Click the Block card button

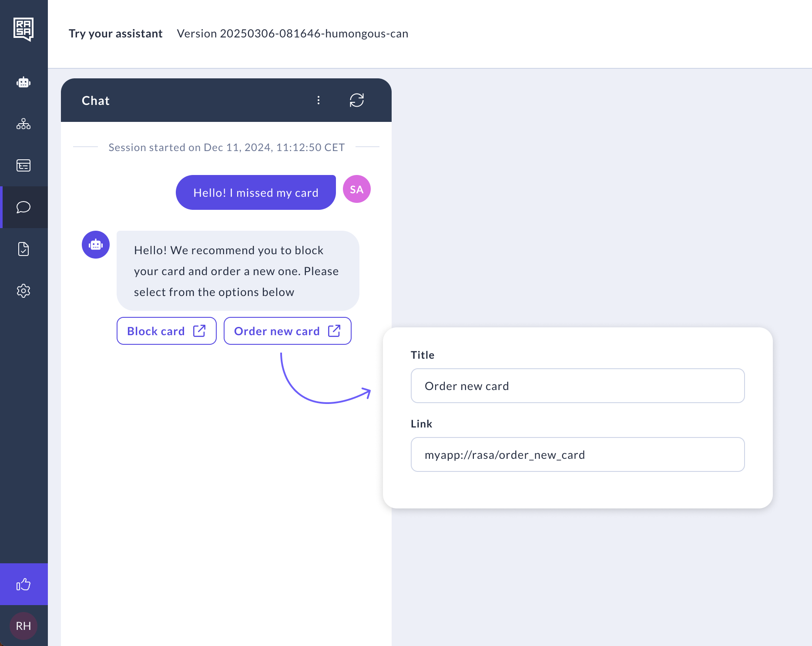[166, 331]
